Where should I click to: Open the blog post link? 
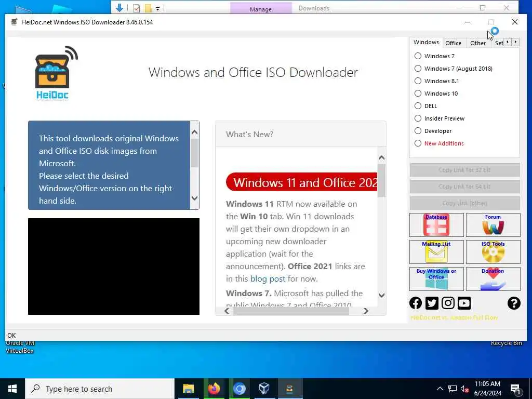[x=268, y=279]
